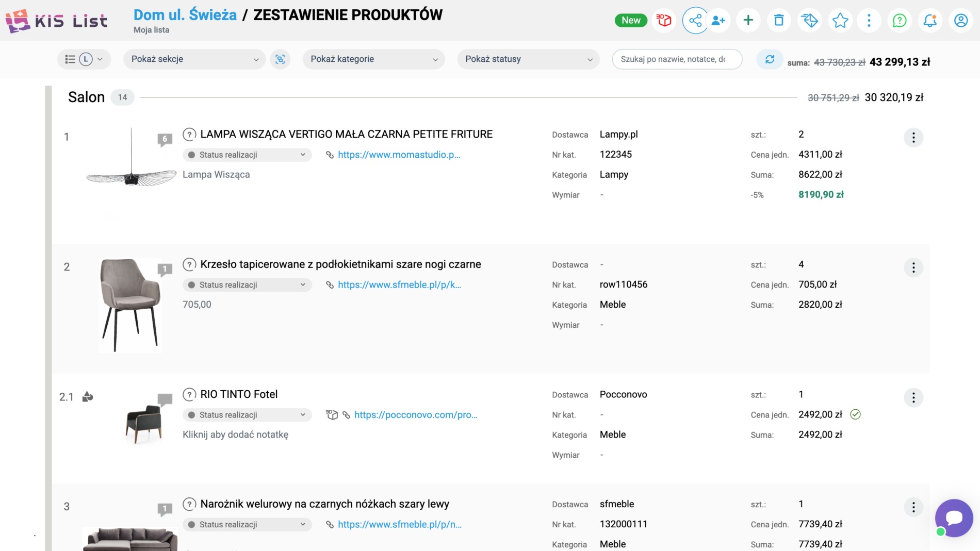Viewport: 980px width, 551px height.
Task: Open three-dot menu for Krzesło tapicerowane row
Action: point(913,268)
